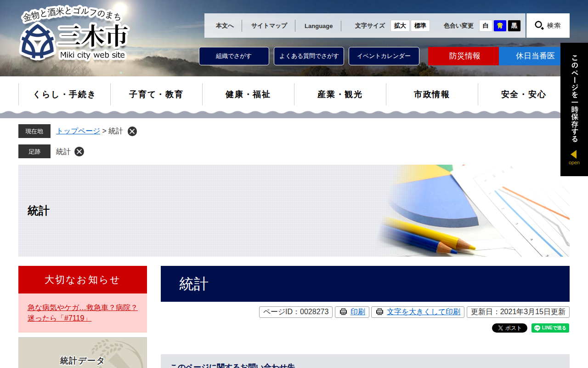Screen dimensions: 588x368
Task: Click the ページID：0028273 label
Action: pos(296,312)
